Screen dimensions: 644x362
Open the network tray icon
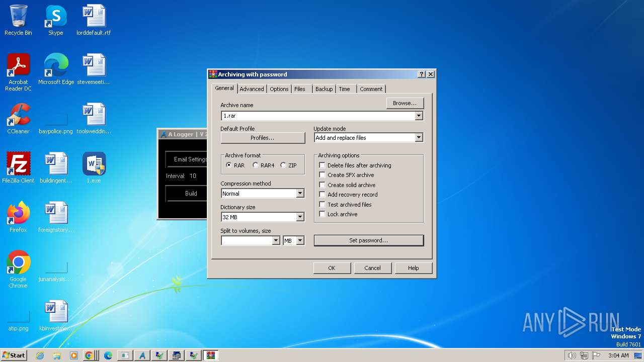click(584, 355)
